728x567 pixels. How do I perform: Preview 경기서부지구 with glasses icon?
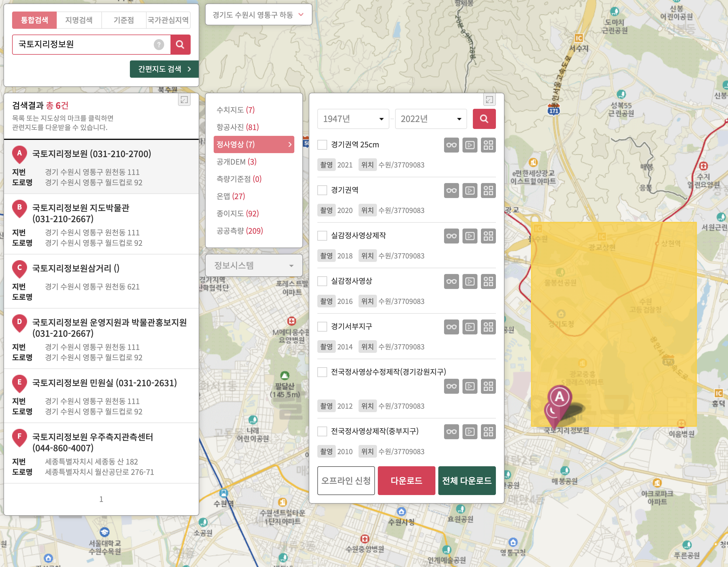click(451, 327)
